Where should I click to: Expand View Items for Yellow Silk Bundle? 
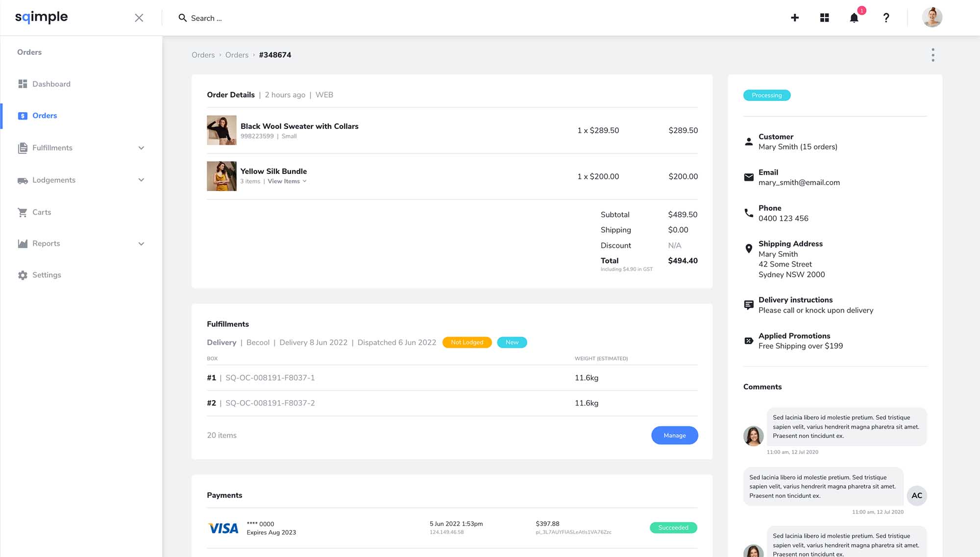click(287, 181)
